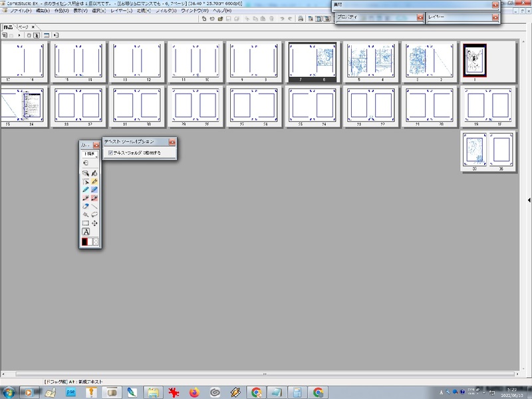Click the Hand pan icon in story toolbar
This screenshot has width=532, height=399.
pyautogui.click(x=29, y=35)
